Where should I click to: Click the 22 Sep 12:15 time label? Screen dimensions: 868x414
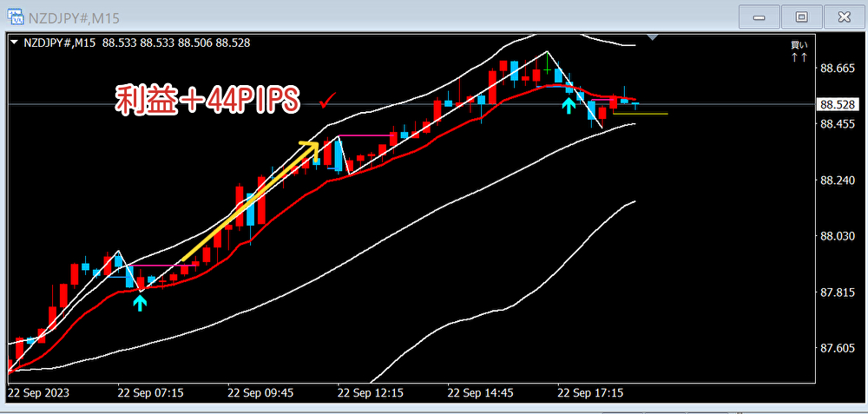pos(371,393)
